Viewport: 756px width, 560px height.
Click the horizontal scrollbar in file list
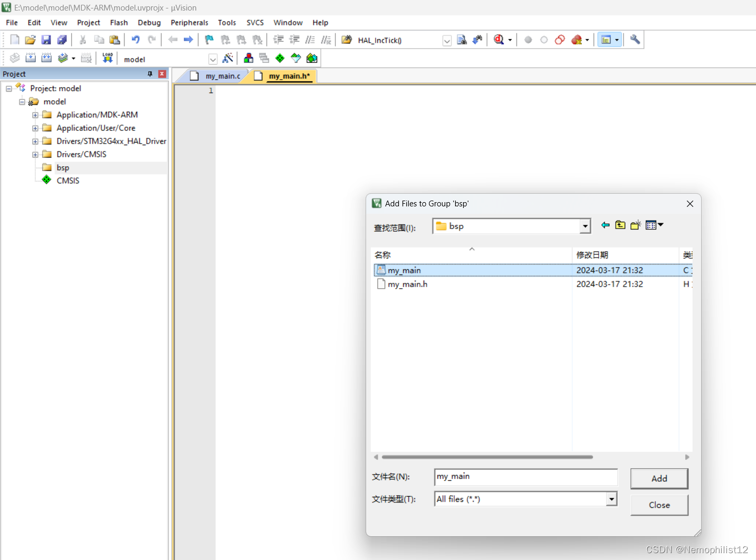(x=487, y=457)
